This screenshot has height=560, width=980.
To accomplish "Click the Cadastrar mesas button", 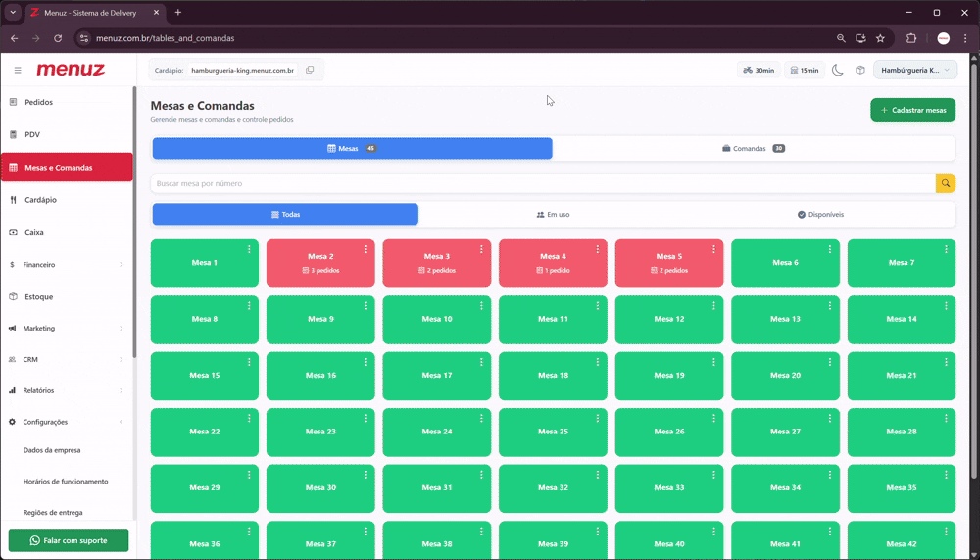I will [912, 110].
